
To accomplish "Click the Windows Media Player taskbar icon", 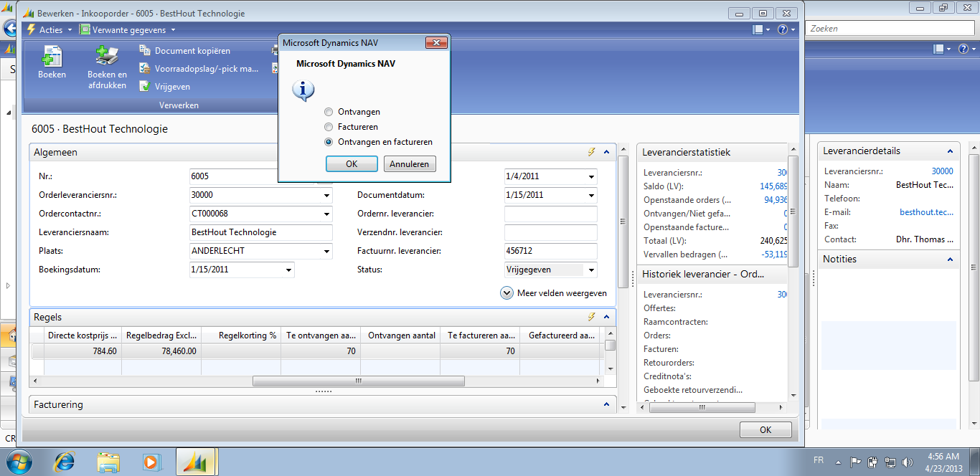I will pos(151,462).
